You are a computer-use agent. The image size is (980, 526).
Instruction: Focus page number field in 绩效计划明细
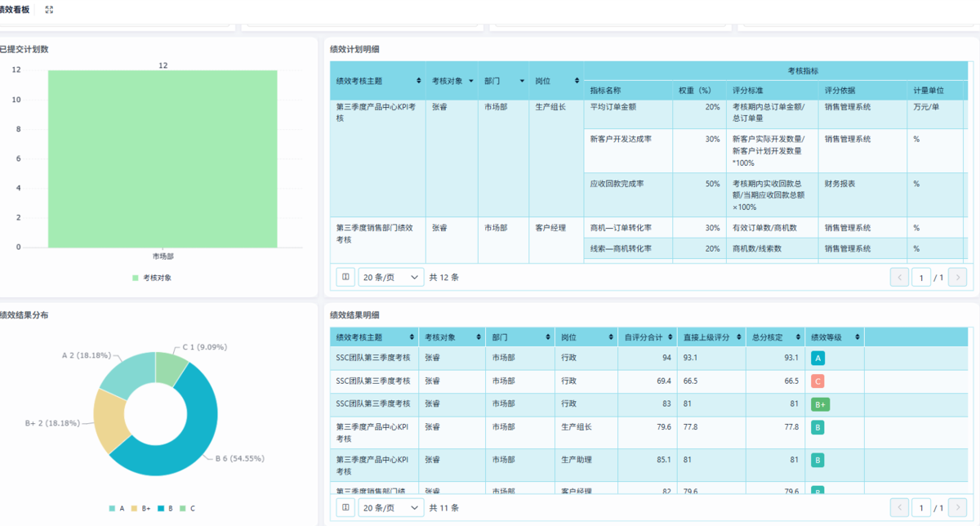click(921, 278)
